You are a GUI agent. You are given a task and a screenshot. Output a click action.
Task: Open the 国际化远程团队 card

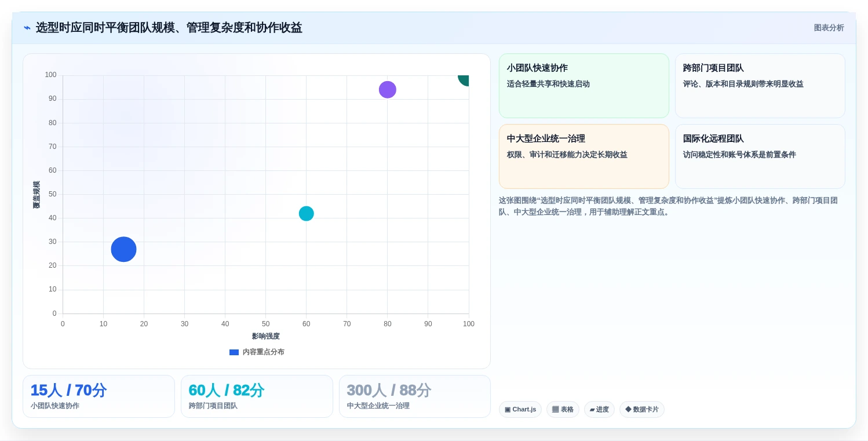coord(760,156)
